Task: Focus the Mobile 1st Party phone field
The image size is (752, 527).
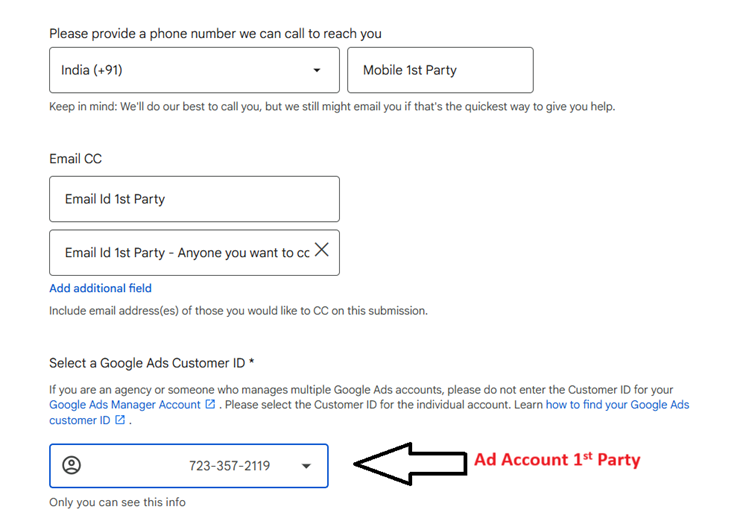Action: (440, 70)
